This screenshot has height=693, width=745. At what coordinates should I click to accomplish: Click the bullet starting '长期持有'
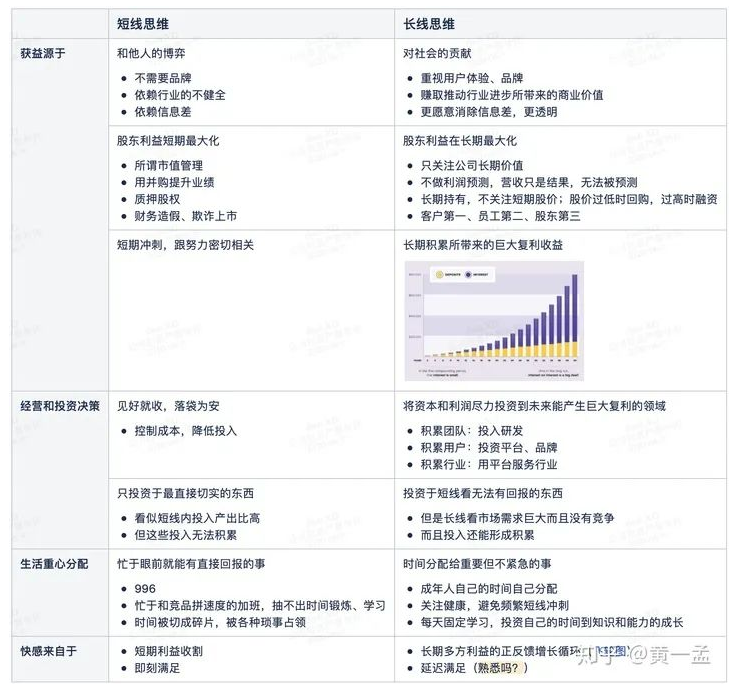point(569,199)
